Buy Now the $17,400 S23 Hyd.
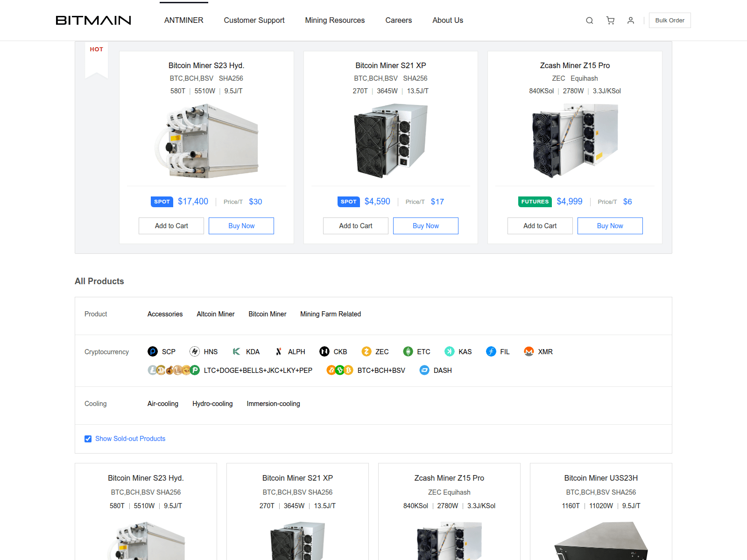Screen dimensions: 747x560 [241, 226]
